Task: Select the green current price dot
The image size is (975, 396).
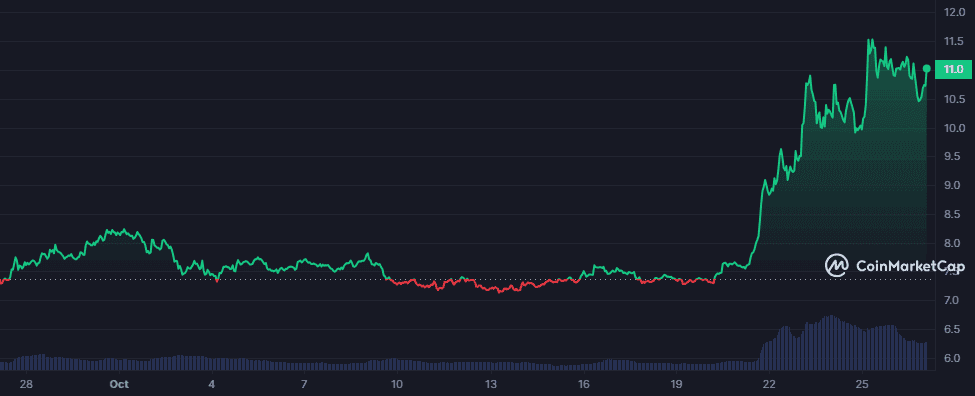Action: [927, 68]
